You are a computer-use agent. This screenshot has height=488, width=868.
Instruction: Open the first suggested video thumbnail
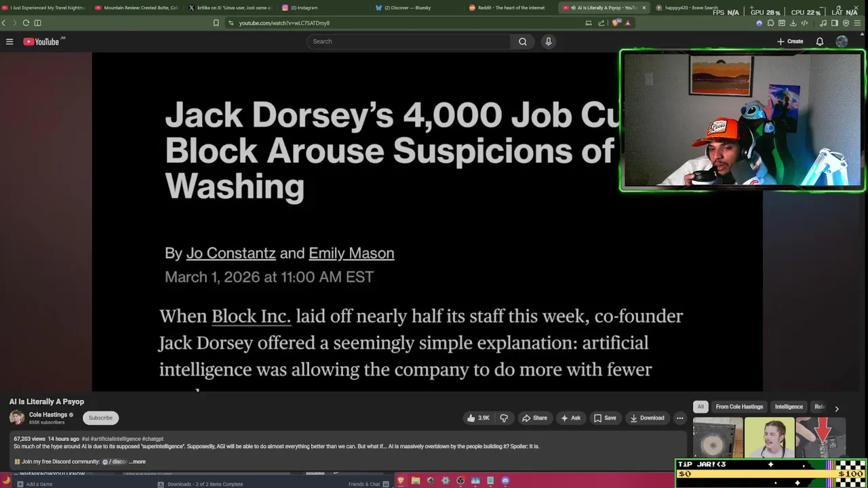(x=717, y=437)
